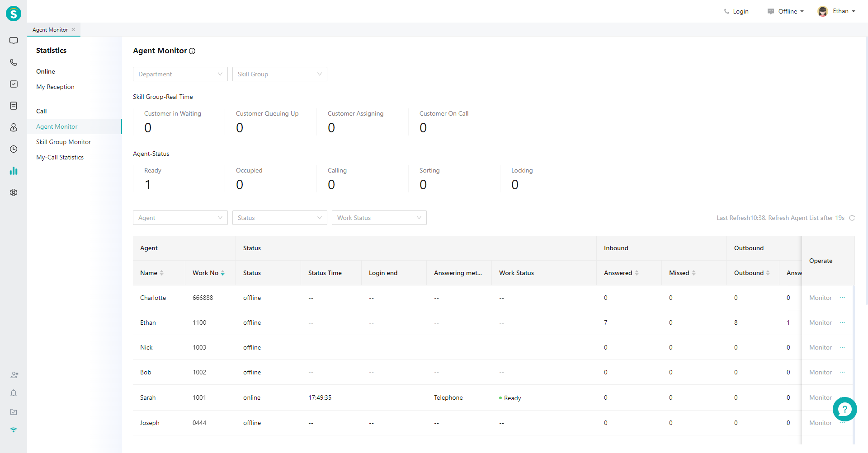
Task: Open the Skill Group dropdown
Action: 280,74
